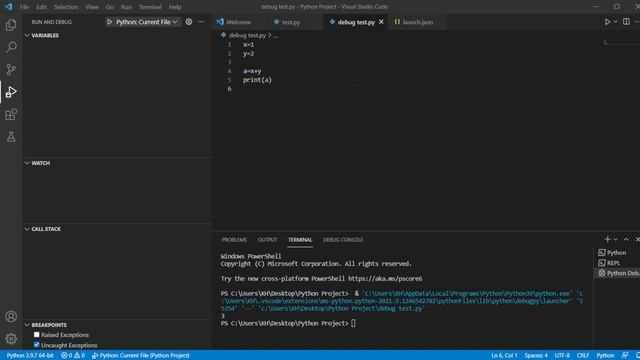Switch to the DEBUG CONSOLE tab
Screen dimensions: 640x360
[x=343, y=240]
